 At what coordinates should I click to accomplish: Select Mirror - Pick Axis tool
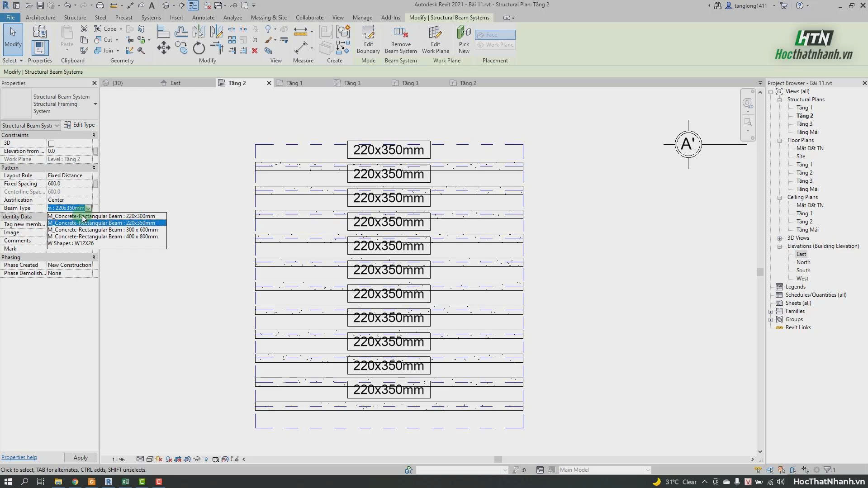coord(199,32)
